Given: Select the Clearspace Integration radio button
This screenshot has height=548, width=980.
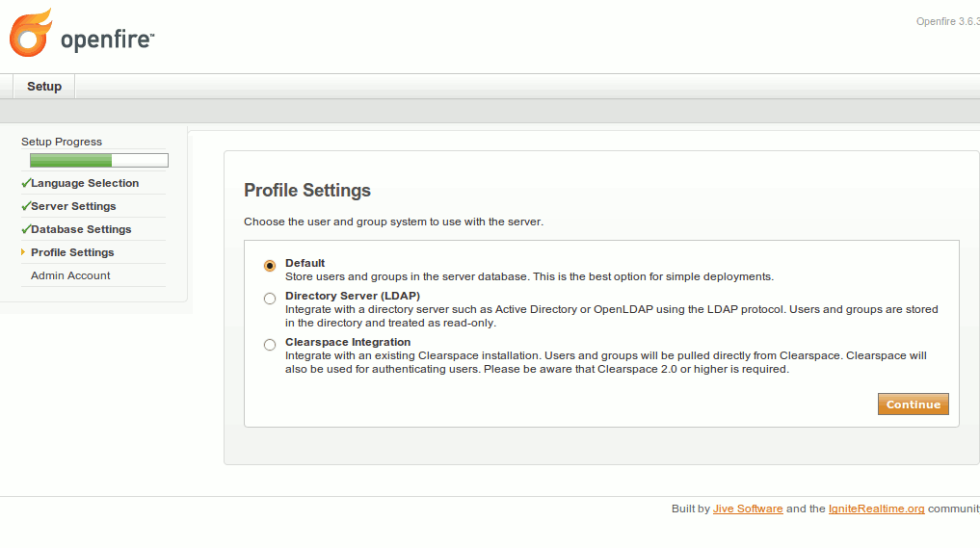Looking at the screenshot, I should pos(270,345).
